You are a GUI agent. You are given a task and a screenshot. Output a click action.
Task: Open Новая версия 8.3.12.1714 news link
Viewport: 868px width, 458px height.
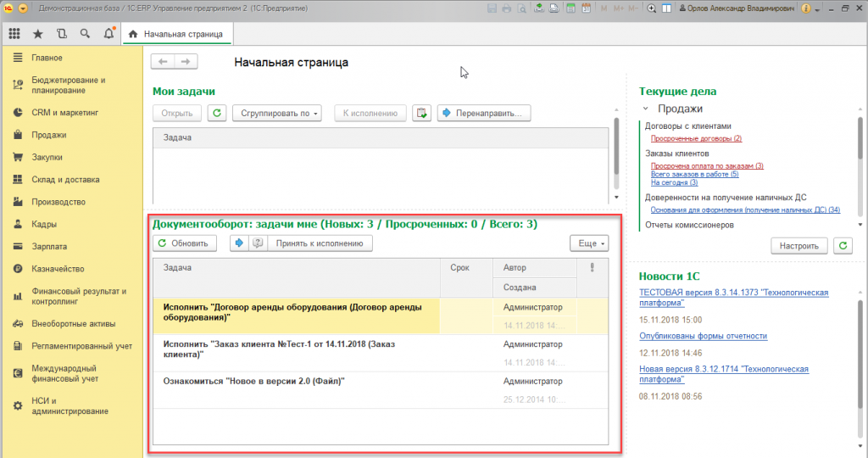pyautogui.click(x=724, y=374)
